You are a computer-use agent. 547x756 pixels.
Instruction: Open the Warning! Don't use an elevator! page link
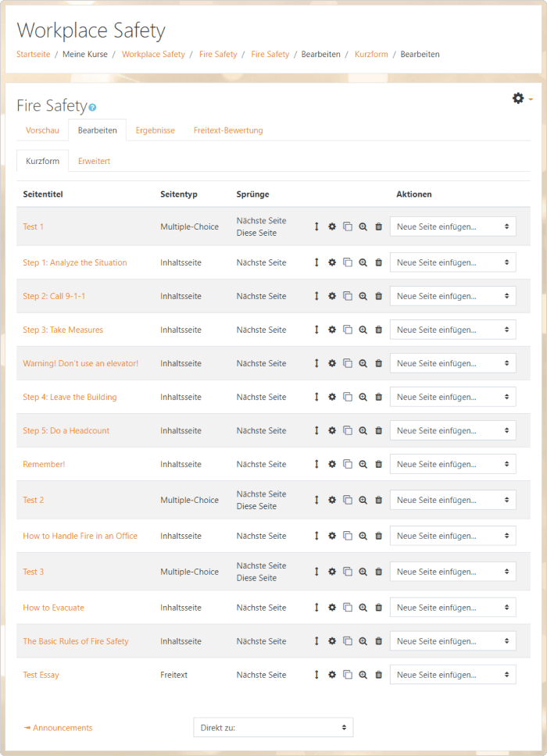(80, 363)
